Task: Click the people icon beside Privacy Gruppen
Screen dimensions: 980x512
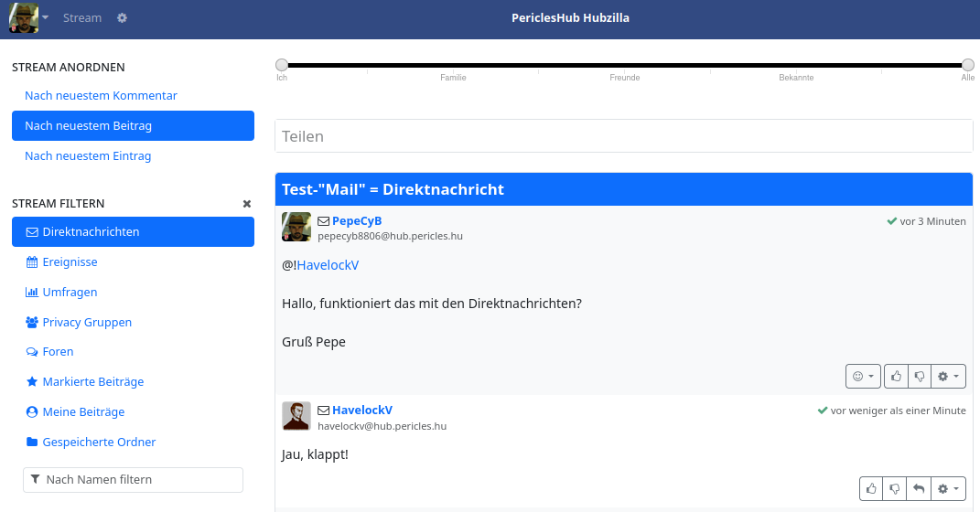Action: [32, 322]
